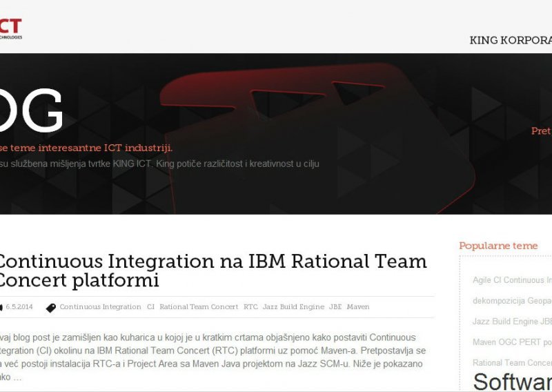Open the large Software topic in sidebar
The height and width of the screenshot is (392, 552).
[513, 382]
